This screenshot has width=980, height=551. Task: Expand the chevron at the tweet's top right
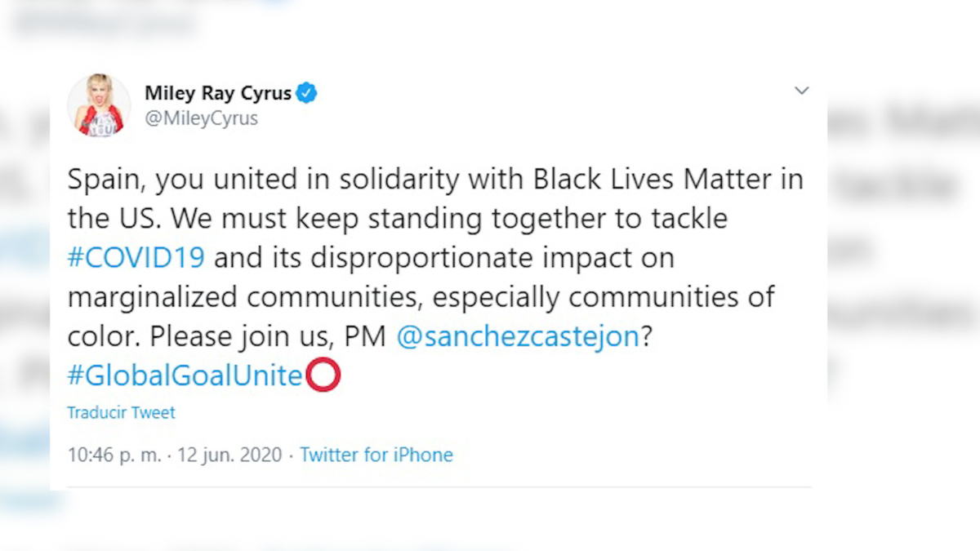coord(801,90)
